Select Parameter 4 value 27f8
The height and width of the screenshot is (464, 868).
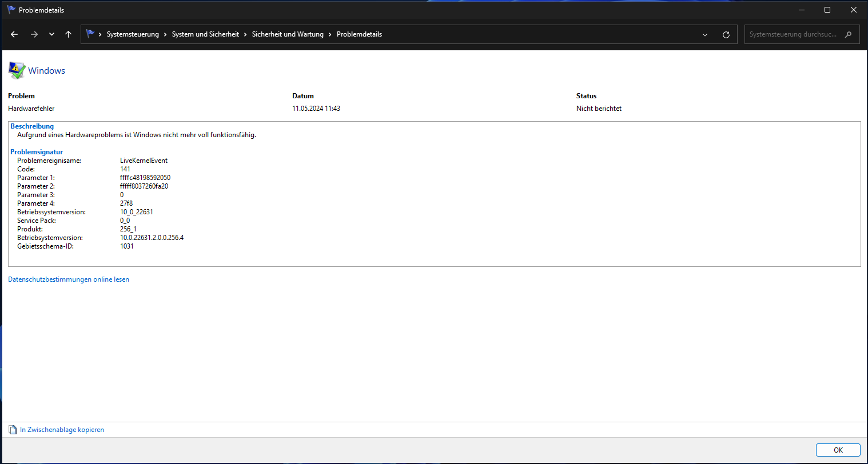pos(126,203)
